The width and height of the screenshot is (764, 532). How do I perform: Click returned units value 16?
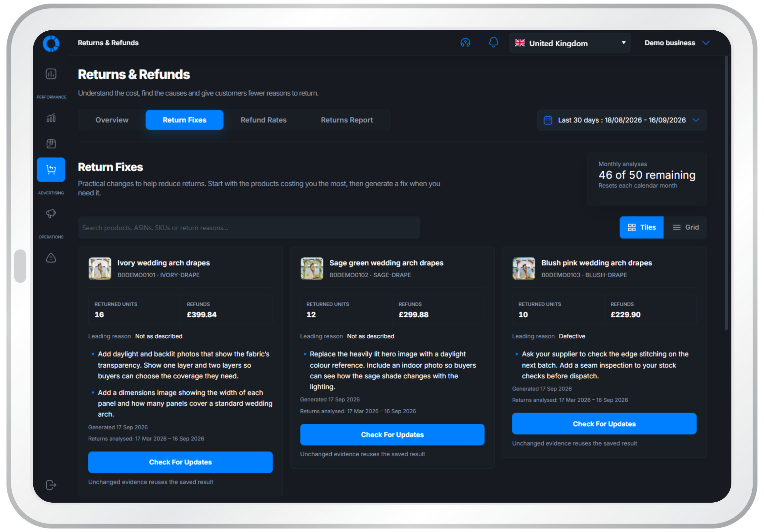pos(99,315)
